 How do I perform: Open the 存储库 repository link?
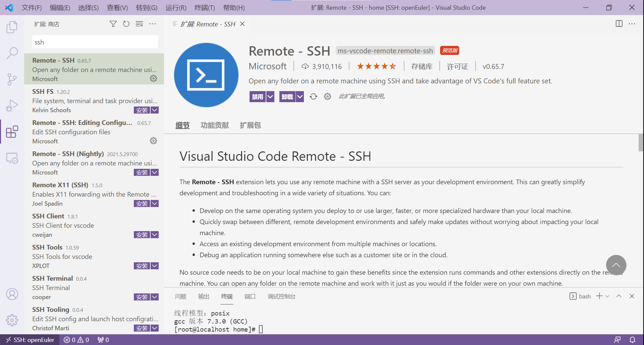coord(422,66)
